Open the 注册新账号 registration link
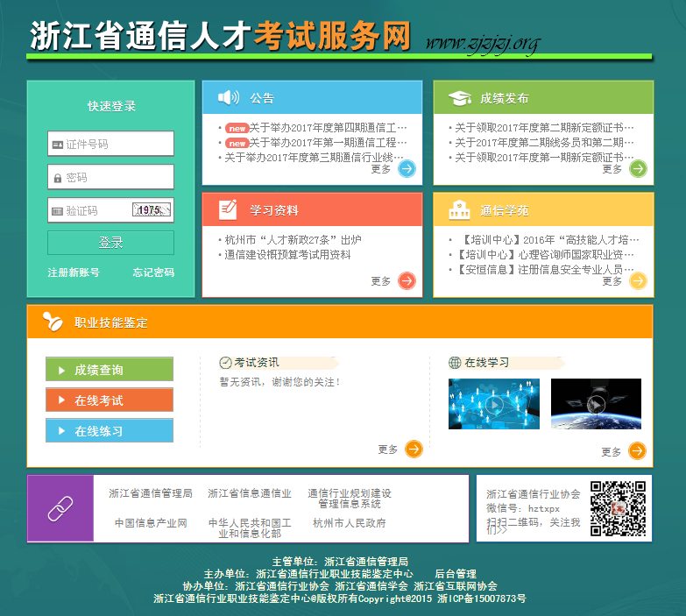Screen dimensions: 686x616 (x=74, y=273)
